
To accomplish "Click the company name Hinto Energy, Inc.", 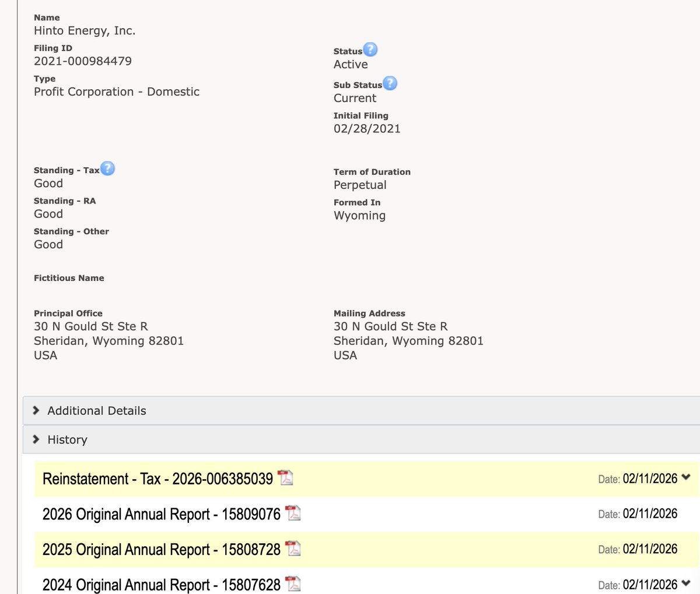I will coord(85,31).
